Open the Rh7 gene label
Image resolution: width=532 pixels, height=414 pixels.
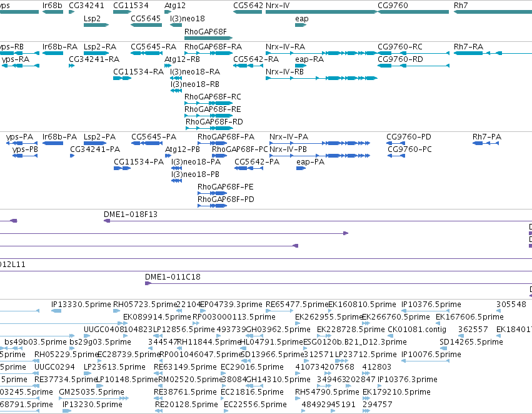click(x=461, y=6)
